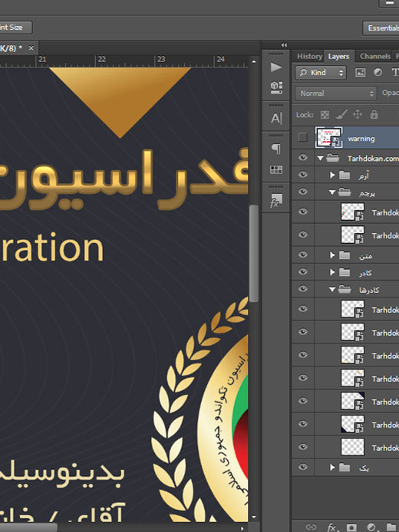
Task: Collapse the Tarhdokan.com group triangle
Action: 320,159
